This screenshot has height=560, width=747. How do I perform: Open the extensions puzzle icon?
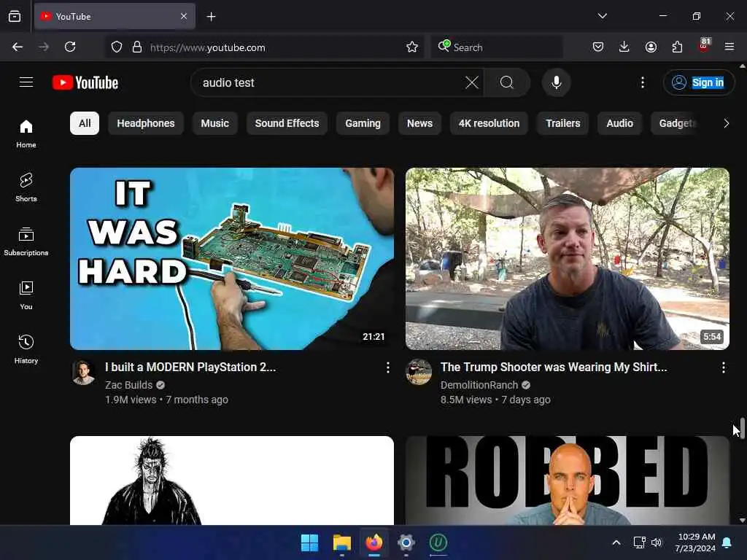point(677,47)
